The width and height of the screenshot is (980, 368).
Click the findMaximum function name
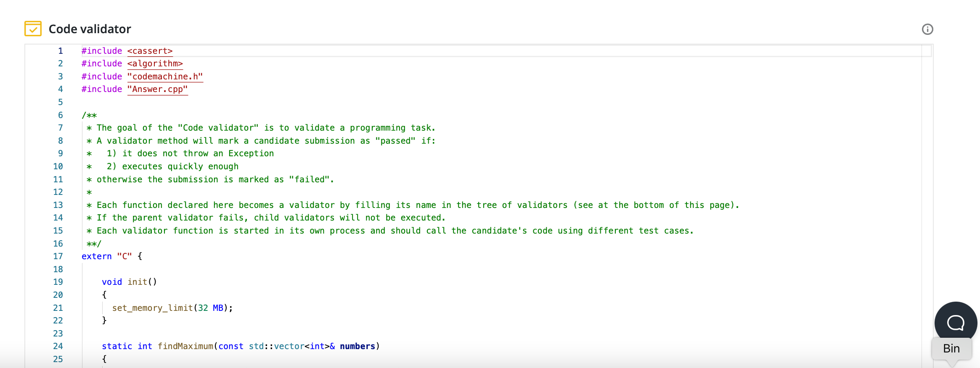pos(185,346)
